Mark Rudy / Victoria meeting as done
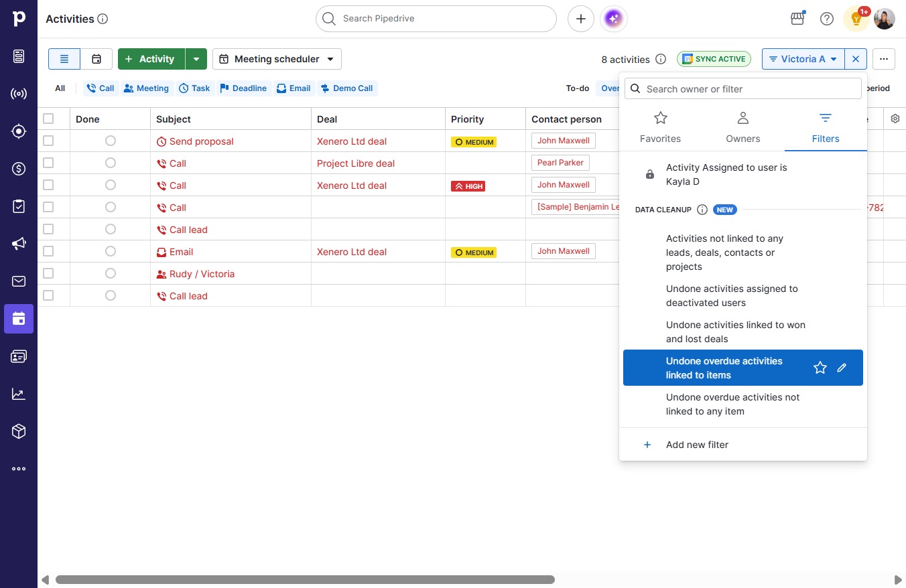 [111, 273]
